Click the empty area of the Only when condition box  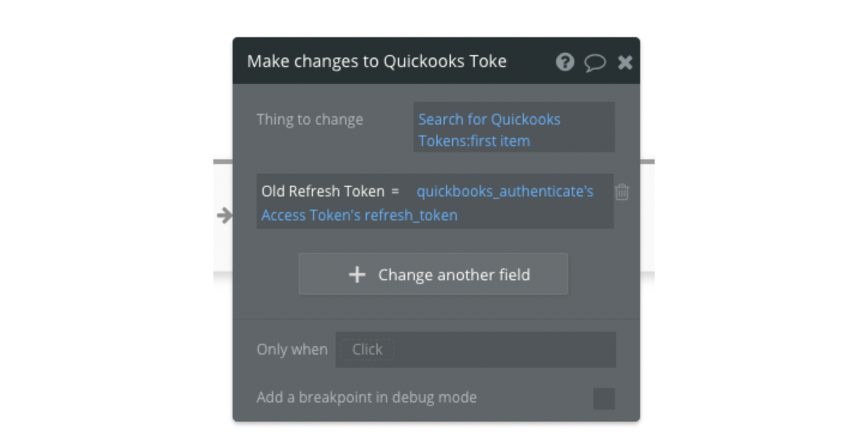[504, 350]
